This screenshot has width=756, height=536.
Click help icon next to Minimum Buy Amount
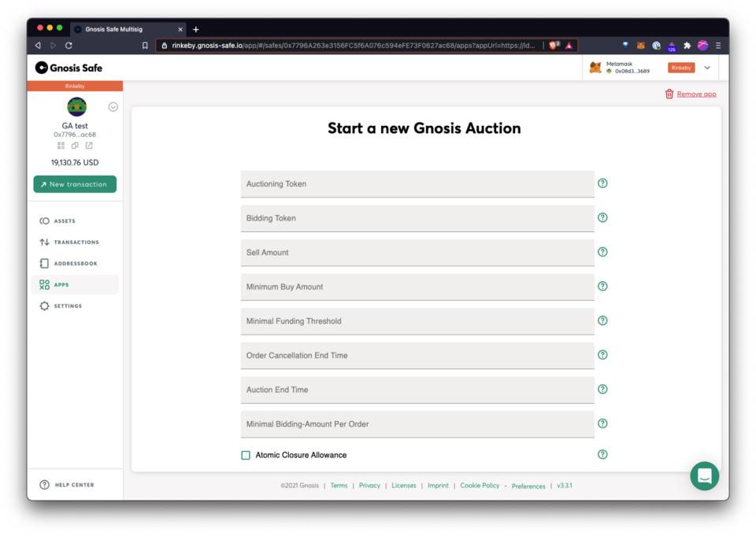602,286
